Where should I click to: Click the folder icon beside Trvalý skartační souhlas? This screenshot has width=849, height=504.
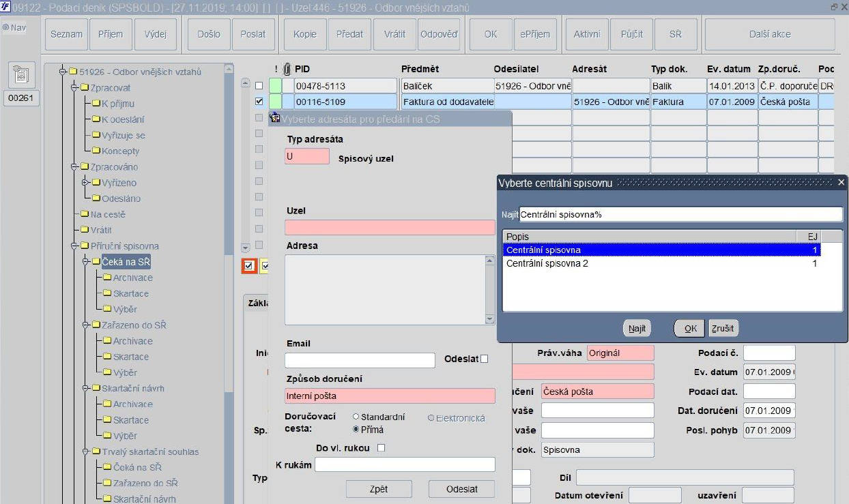(x=96, y=451)
